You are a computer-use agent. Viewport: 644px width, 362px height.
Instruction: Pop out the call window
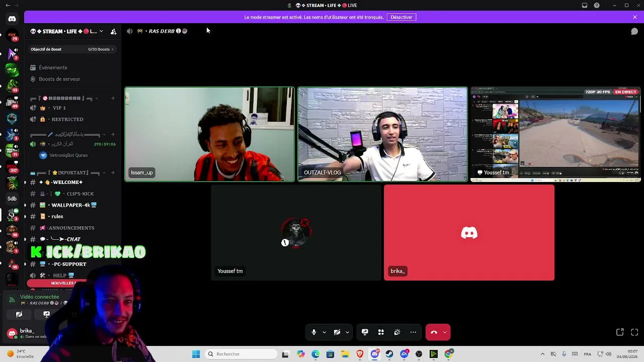pos(620,332)
